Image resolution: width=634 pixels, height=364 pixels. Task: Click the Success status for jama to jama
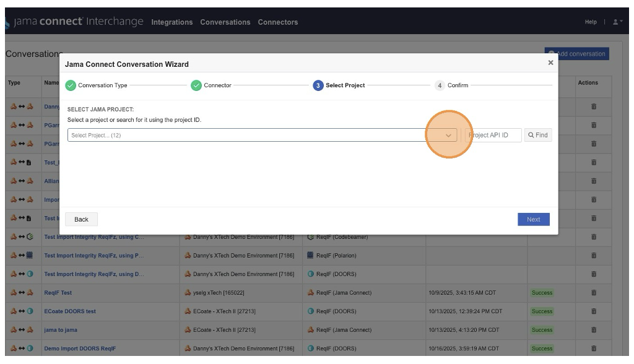(542, 330)
